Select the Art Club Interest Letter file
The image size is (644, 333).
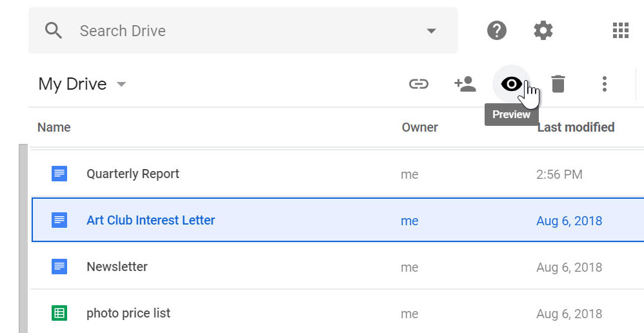150,220
